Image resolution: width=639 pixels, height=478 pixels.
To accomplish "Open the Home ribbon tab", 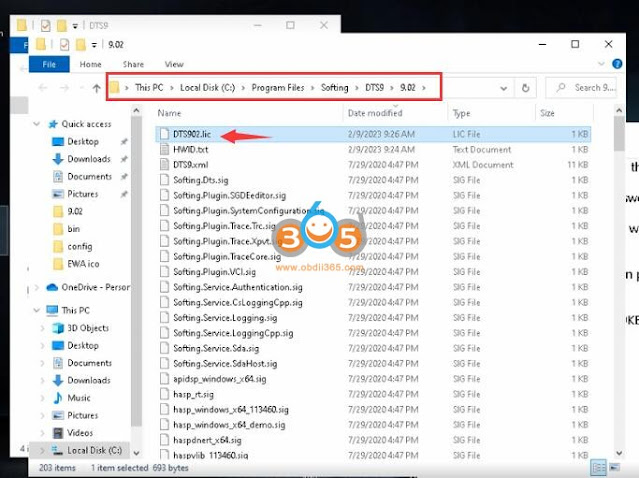I will 90,64.
